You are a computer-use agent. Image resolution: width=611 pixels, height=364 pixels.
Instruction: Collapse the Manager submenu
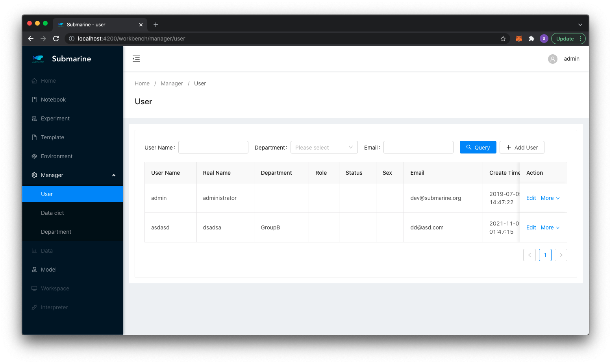(x=72, y=175)
